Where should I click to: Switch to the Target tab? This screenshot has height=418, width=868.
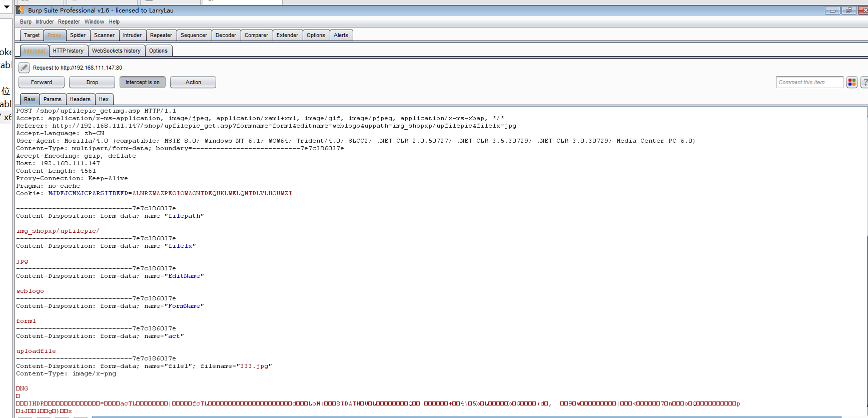tap(32, 35)
